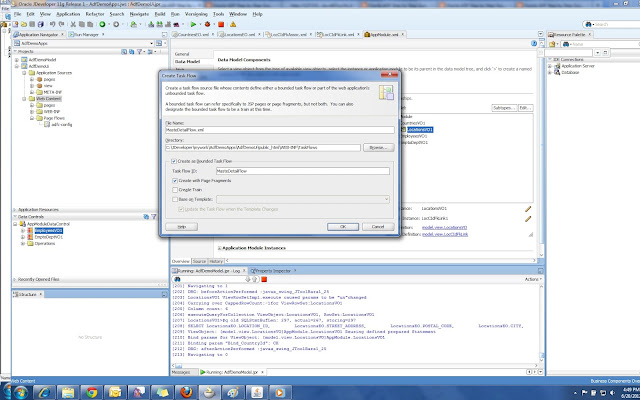Click the Projects panel filter funnel icon
Image resolution: width=640 pixels, height=400 pixels.
(x=140, y=52)
